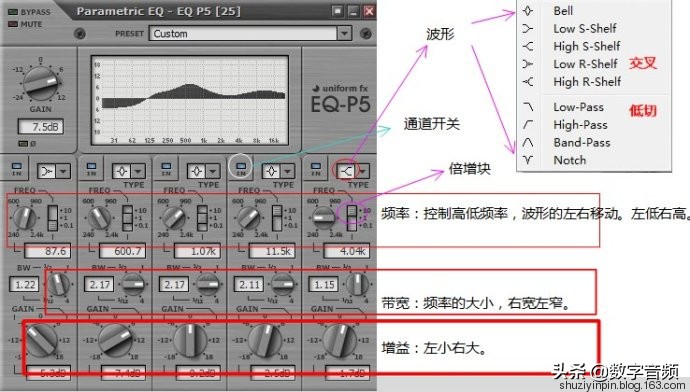Viewport: 690px width, 392px height.
Task: Open the TYPE dropdown arrow of the 11.5k band
Action: click(287, 171)
